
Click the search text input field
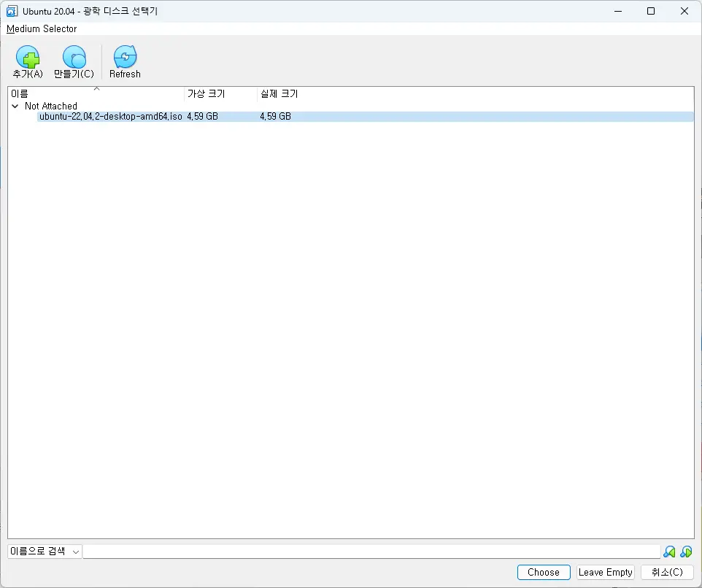pos(371,552)
